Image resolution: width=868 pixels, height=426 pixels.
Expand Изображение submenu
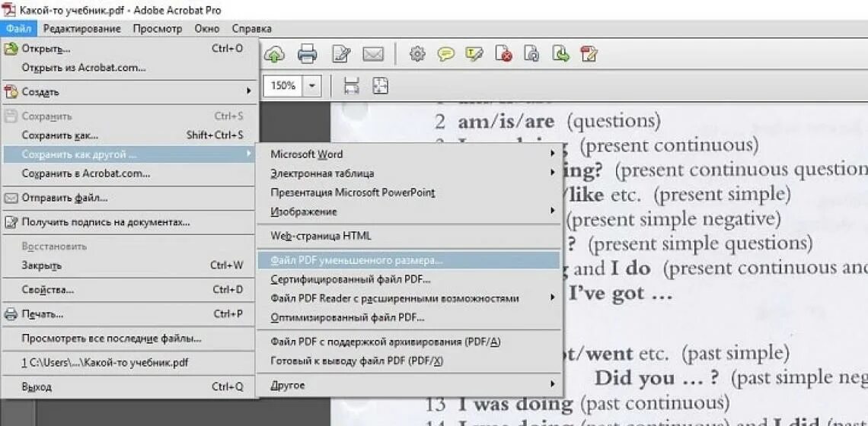pyautogui.click(x=409, y=212)
